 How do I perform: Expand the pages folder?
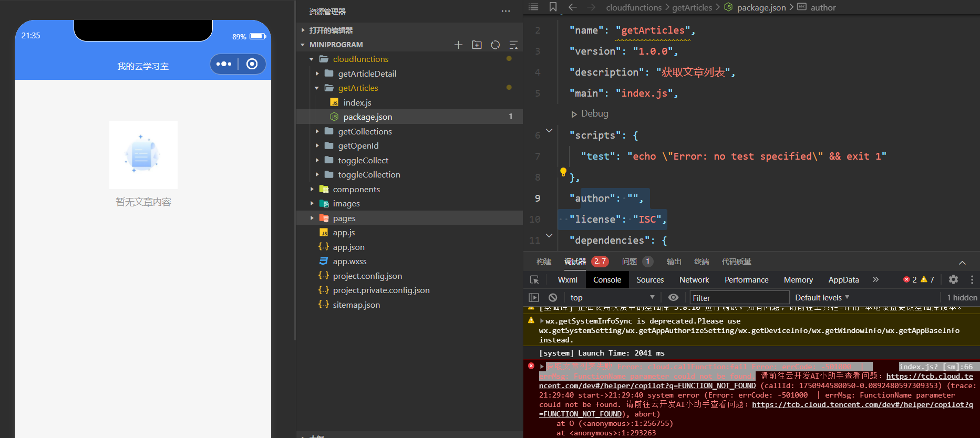(x=312, y=218)
